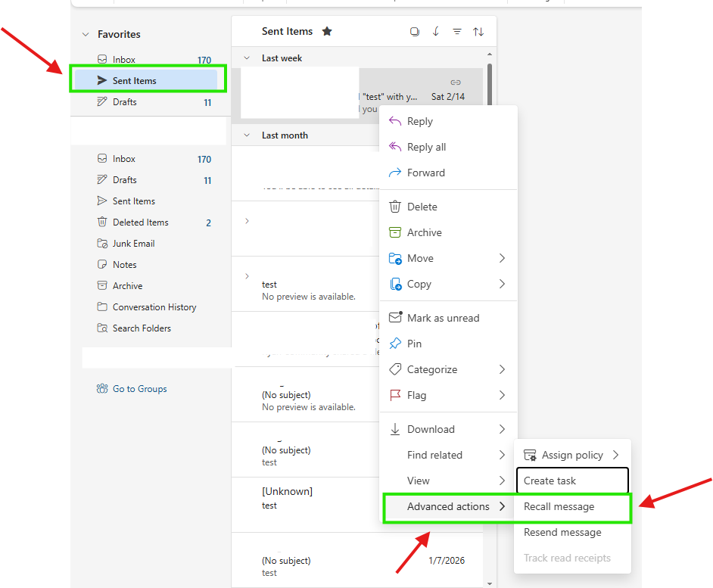
Task: Click the Copy document icon
Action: click(396, 285)
